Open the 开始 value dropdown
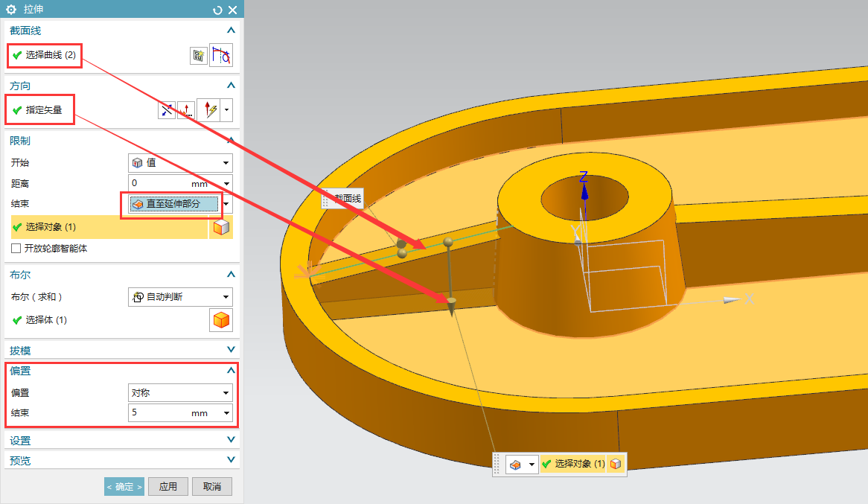The height and width of the screenshot is (504, 868). [180, 163]
